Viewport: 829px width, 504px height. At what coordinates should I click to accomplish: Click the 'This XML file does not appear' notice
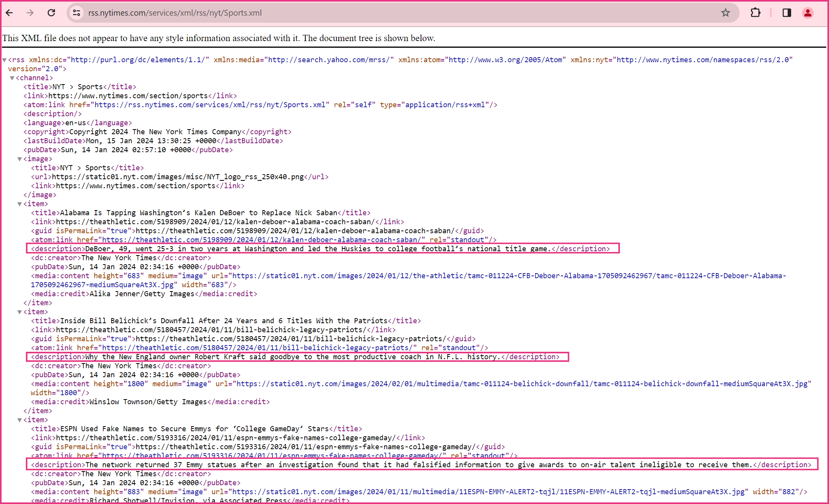click(219, 38)
